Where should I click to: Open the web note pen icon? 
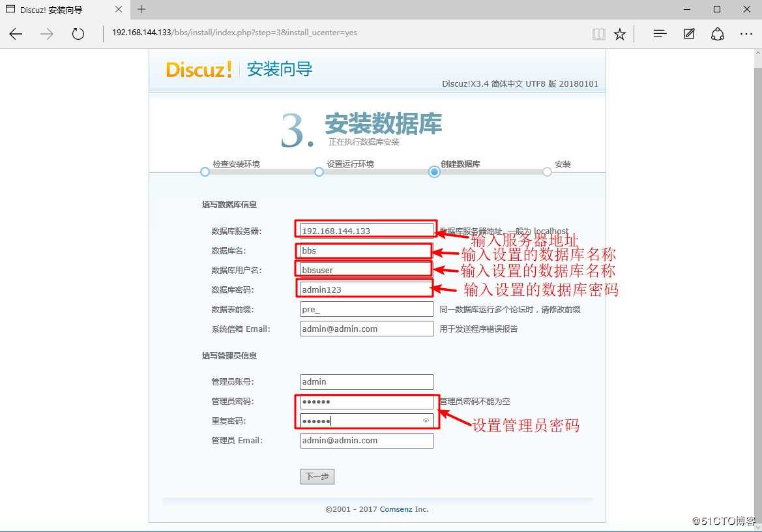(688, 33)
